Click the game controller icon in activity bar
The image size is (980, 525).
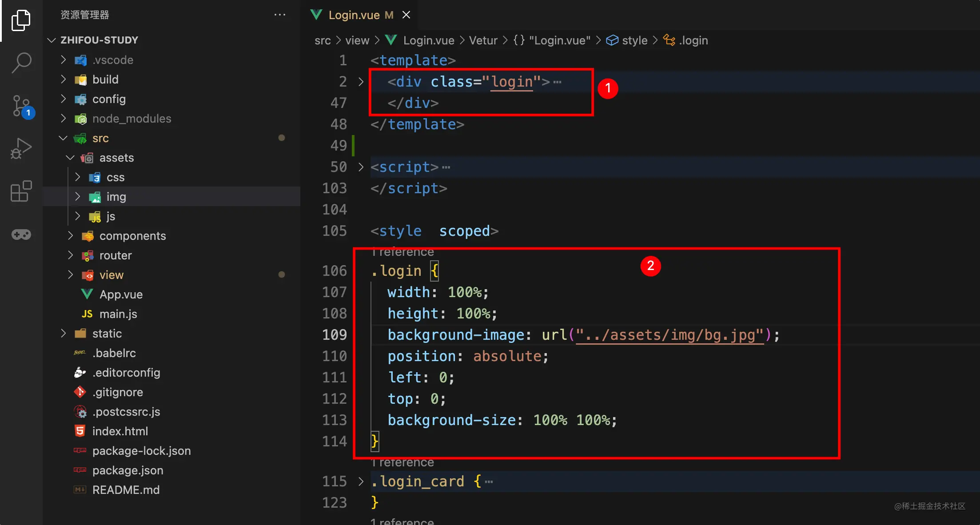(x=21, y=234)
